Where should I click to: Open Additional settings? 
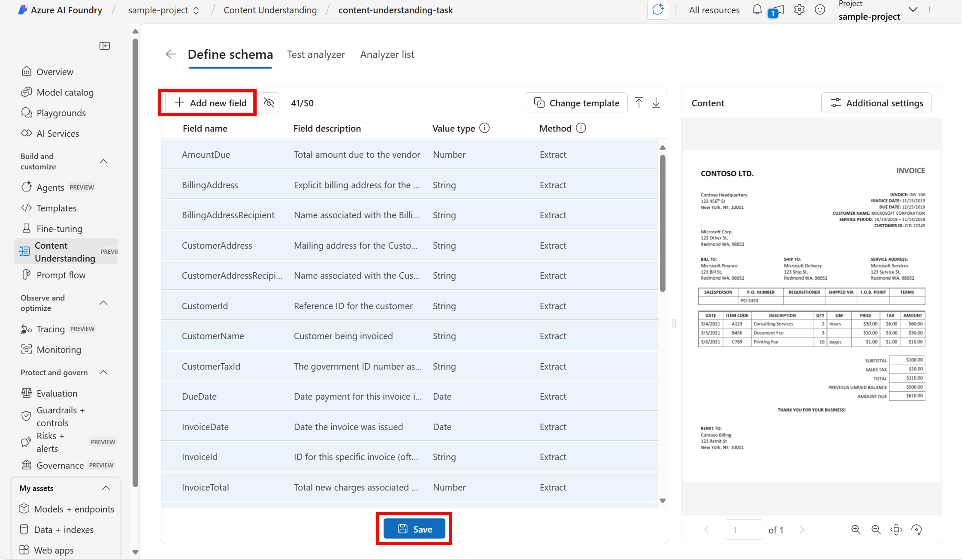coord(876,103)
